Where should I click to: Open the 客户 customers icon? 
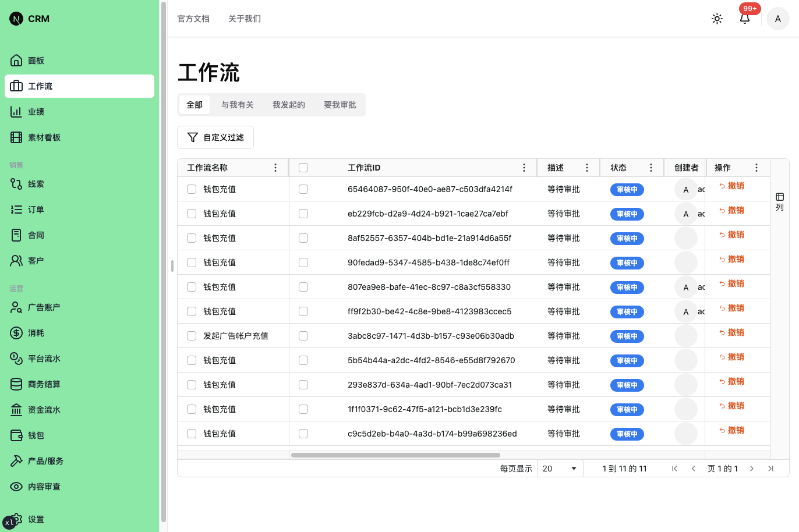click(16, 260)
